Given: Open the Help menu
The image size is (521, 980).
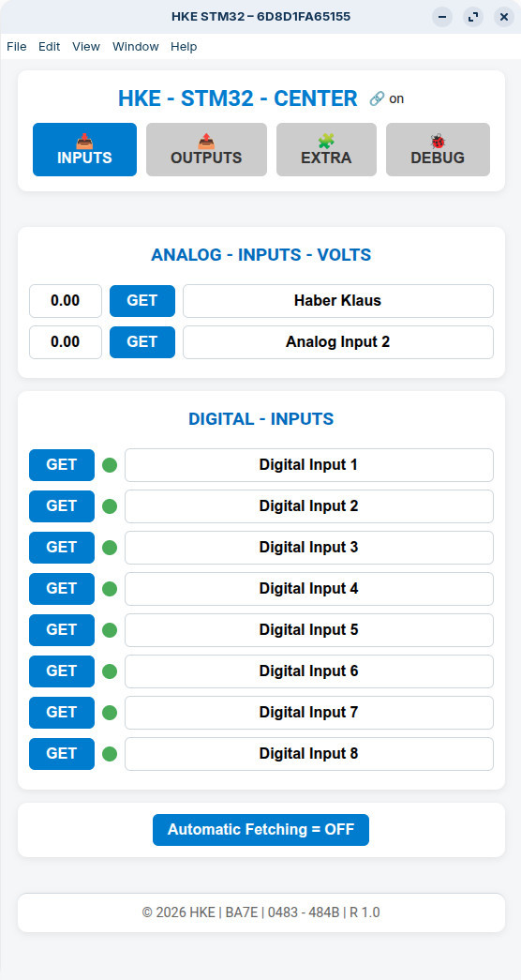Looking at the screenshot, I should click(184, 46).
